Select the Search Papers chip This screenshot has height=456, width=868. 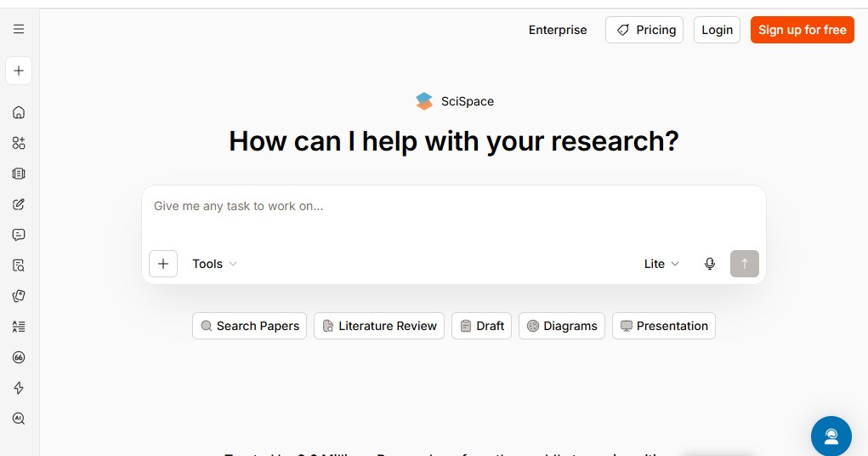(250, 326)
